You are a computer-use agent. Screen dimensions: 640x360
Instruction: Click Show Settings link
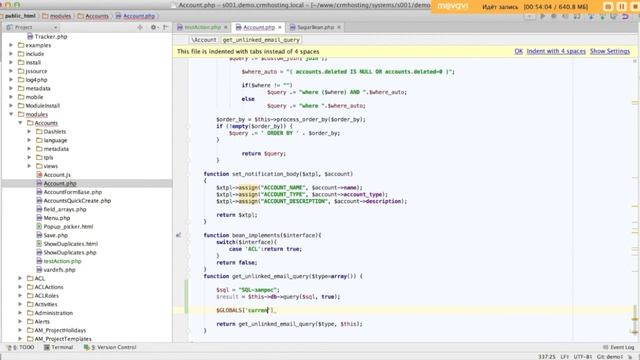[610, 51]
